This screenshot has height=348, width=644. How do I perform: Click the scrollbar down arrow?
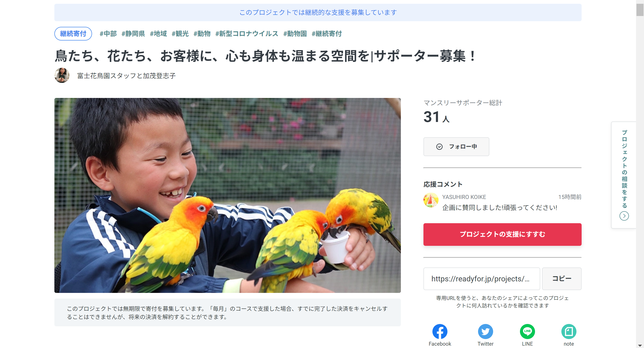640,346
